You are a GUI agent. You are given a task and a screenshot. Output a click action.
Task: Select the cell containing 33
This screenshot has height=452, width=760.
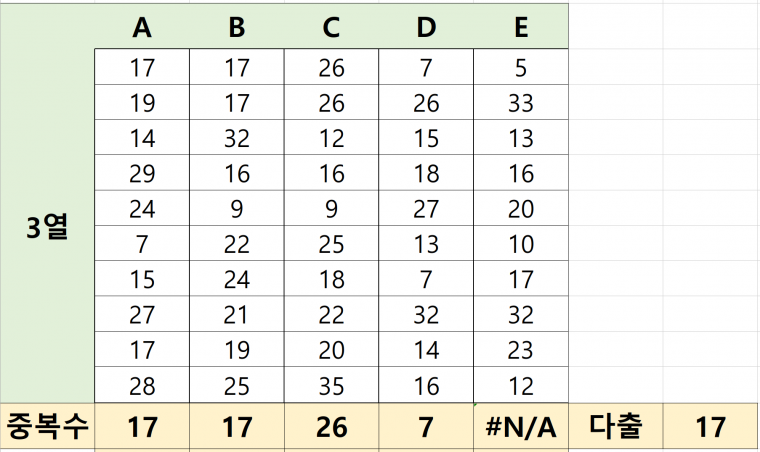pos(521,102)
